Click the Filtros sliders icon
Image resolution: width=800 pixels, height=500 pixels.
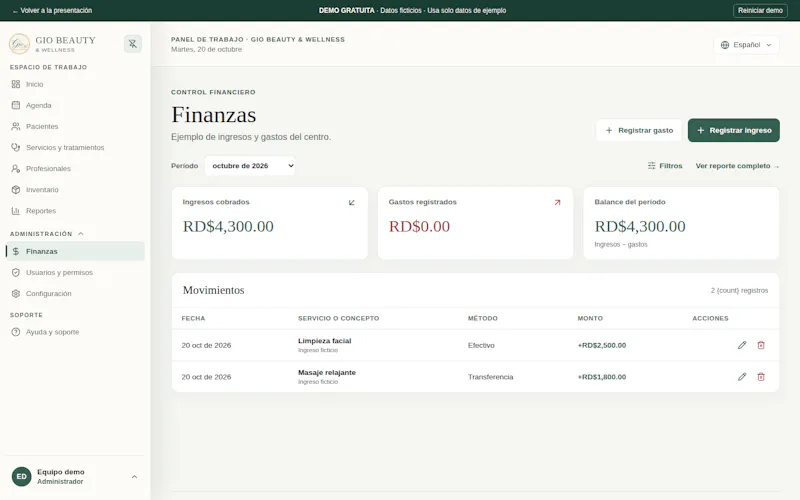click(652, 166)
